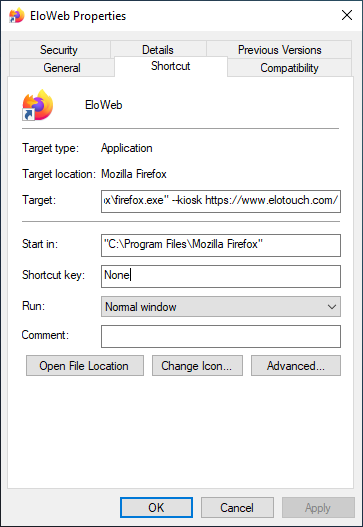This screenshot has height=527, width=363.
Task: Go to the Previous Versions tab
Action: tap(279, 50)
